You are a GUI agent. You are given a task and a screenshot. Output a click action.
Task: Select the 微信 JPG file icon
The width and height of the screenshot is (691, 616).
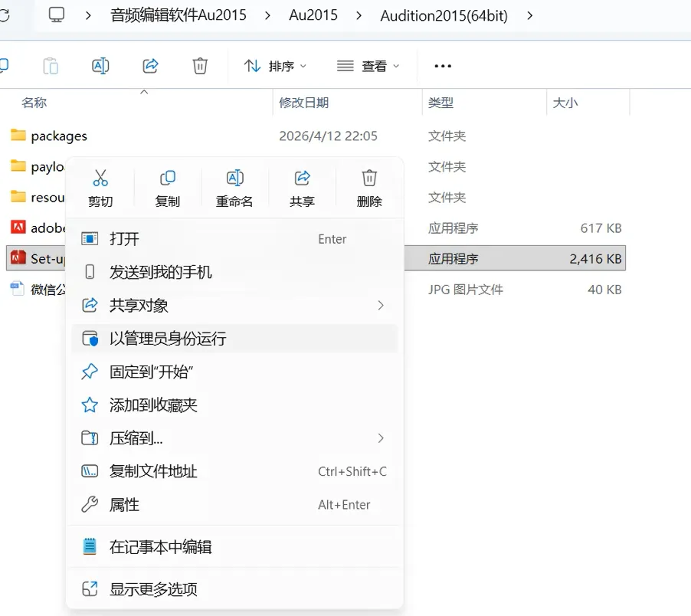point(17,289)
